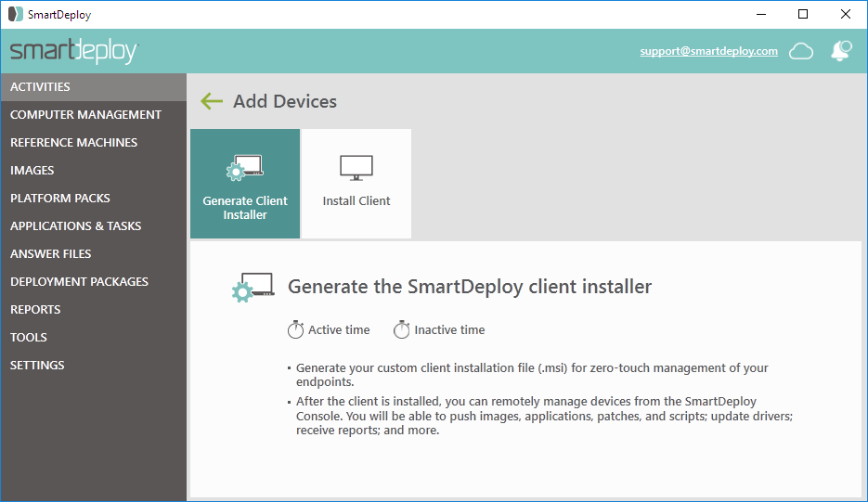868x502 pixels.
Task: Click the green back arrow beside Add Devices
Action: point(212,101)
